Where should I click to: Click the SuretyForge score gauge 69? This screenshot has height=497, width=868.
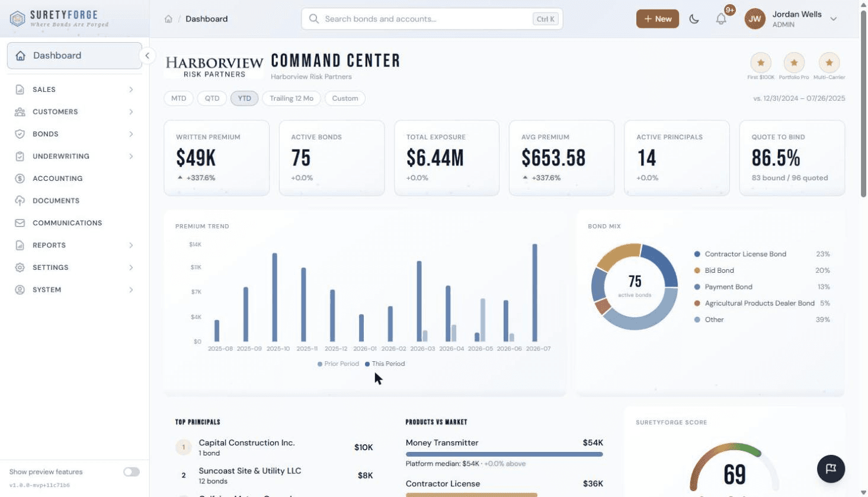pyautogui.click(x=735, y=467)
